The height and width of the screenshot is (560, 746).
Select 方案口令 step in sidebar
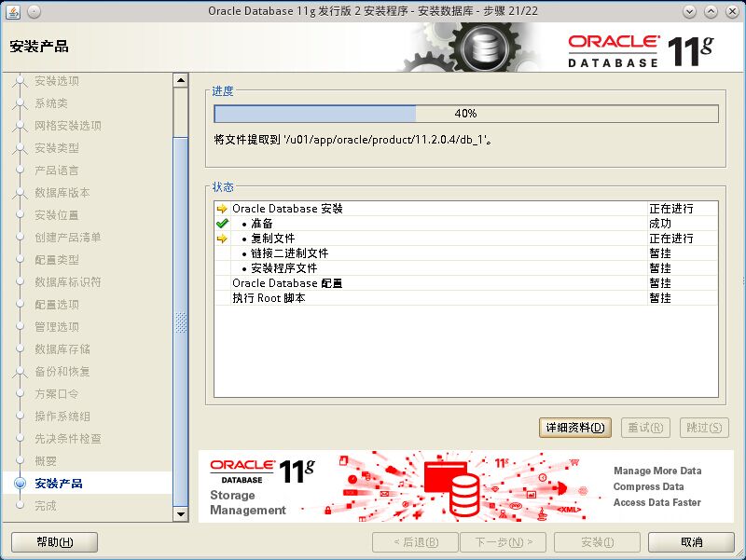57,393
